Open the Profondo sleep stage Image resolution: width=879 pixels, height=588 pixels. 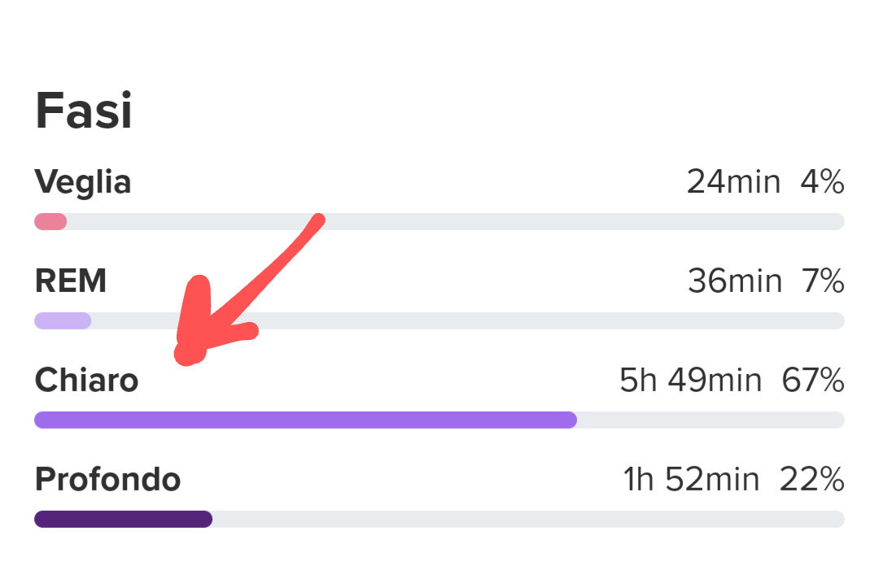107,479
